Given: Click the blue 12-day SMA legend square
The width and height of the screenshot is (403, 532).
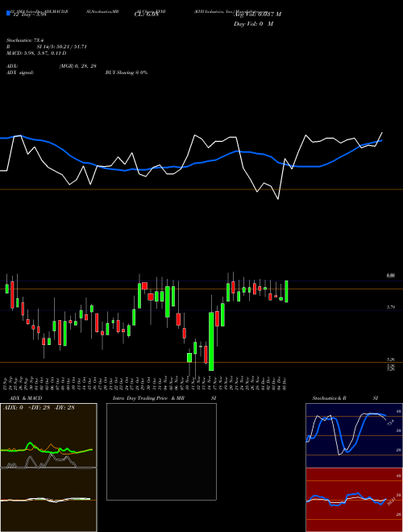Looking at the screenshot, I should 8,13.
